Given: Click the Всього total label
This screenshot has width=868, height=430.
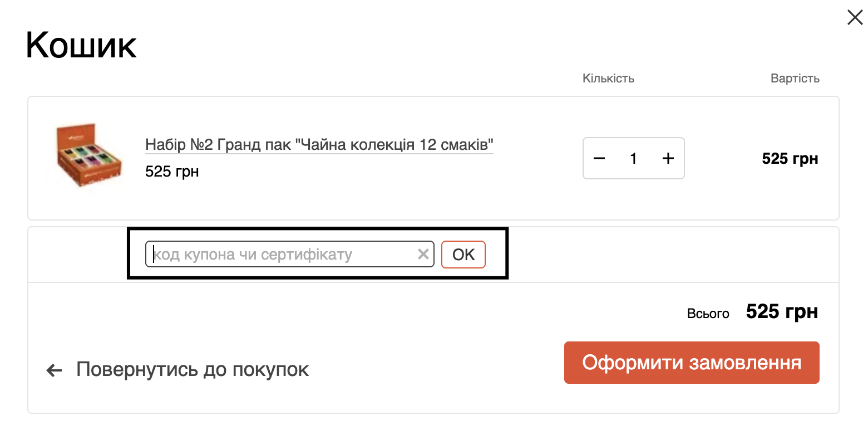Looking at the screenshot, I should click(708, 313).
